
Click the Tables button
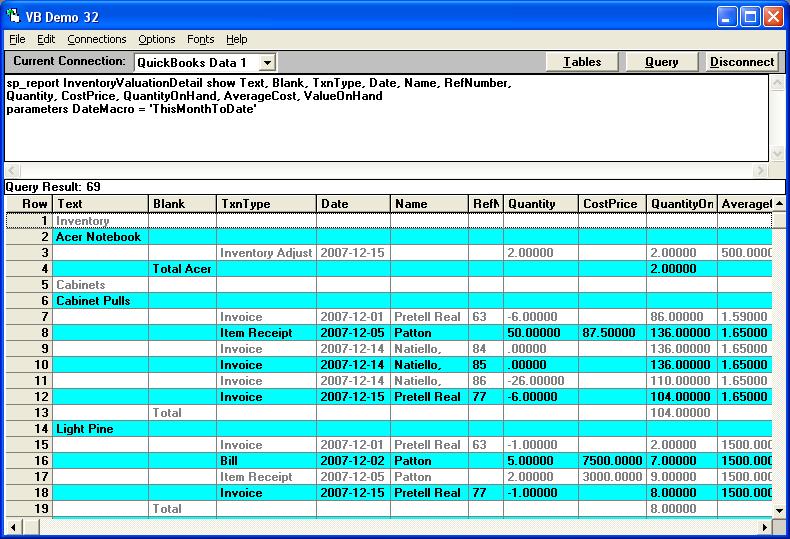pos(582,62)
